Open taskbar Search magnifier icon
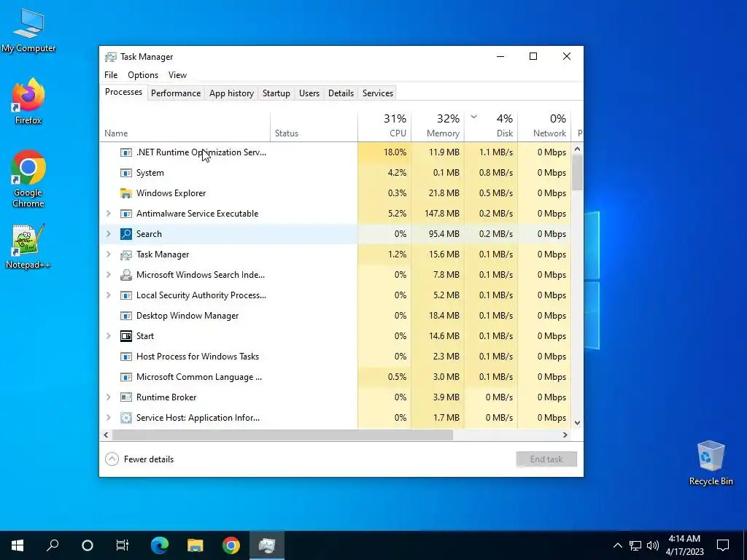Screen dimensions: 747x560 53,545
